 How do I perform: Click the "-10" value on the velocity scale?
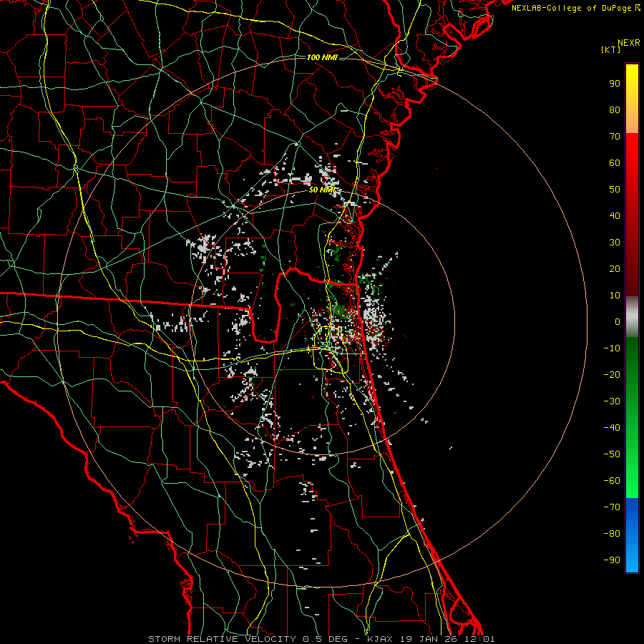[612, 348]
